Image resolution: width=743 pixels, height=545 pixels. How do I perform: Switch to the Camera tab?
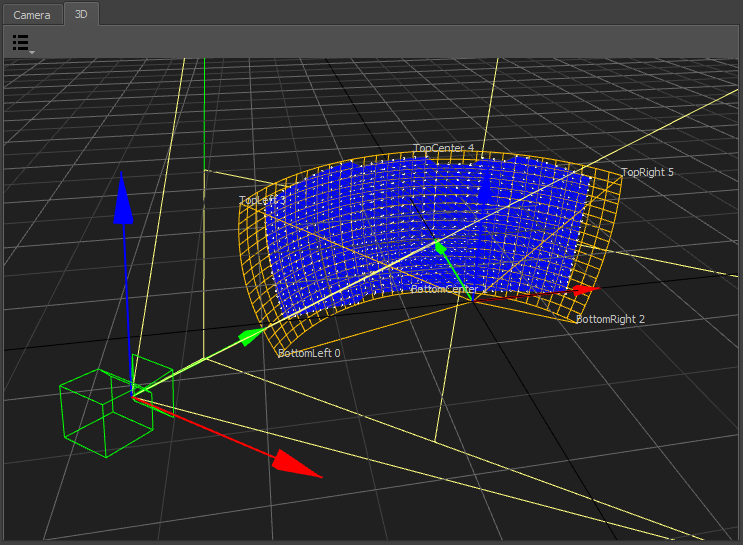click(31, 15)
